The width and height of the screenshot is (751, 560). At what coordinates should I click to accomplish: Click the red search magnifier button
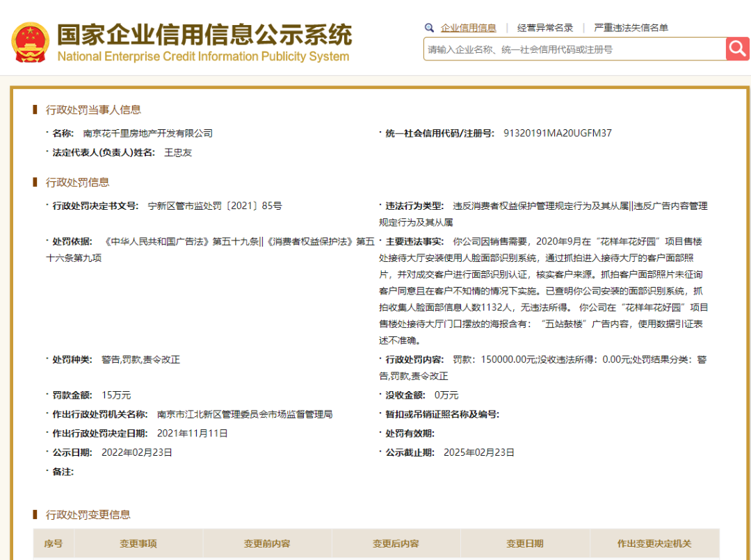(x=738, y=49)
